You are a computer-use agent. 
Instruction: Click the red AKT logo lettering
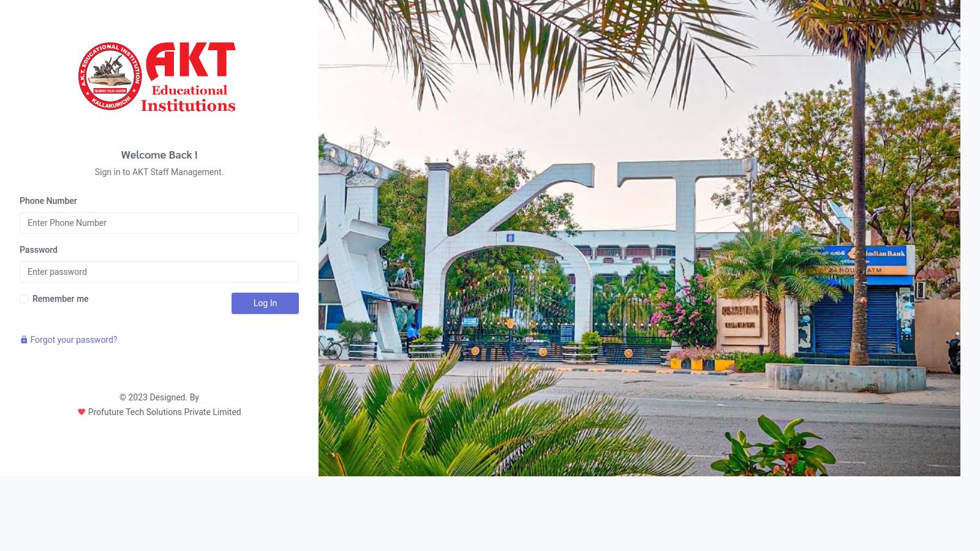[190, 61]
